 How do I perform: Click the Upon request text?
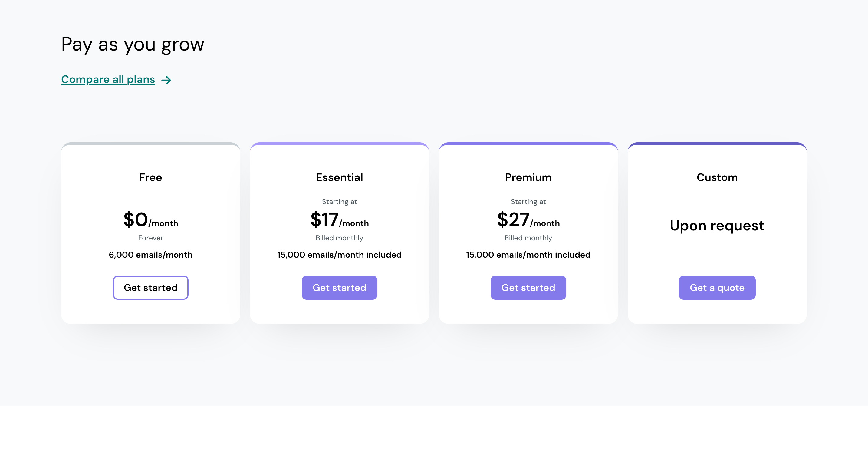717,226
